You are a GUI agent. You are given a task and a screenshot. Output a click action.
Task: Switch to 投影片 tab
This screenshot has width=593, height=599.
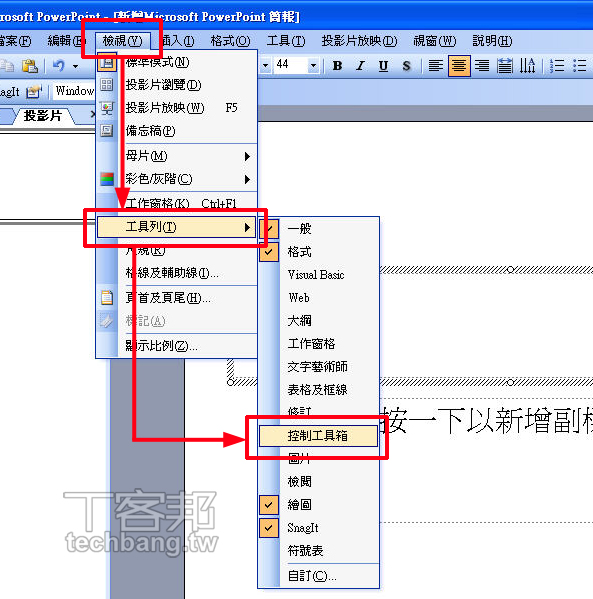coord(43,115)
